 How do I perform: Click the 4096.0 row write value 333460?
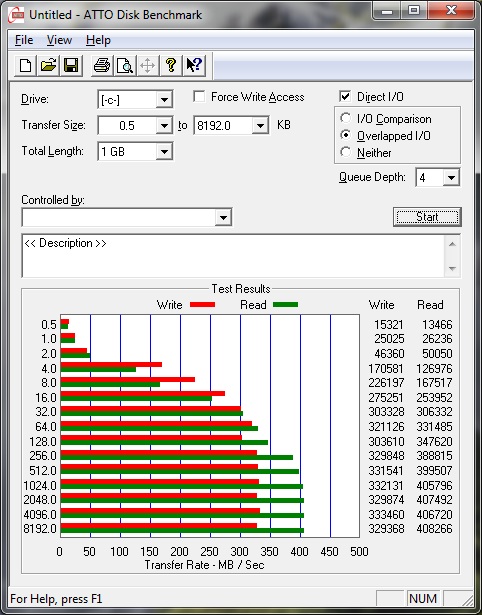[386, 514]
